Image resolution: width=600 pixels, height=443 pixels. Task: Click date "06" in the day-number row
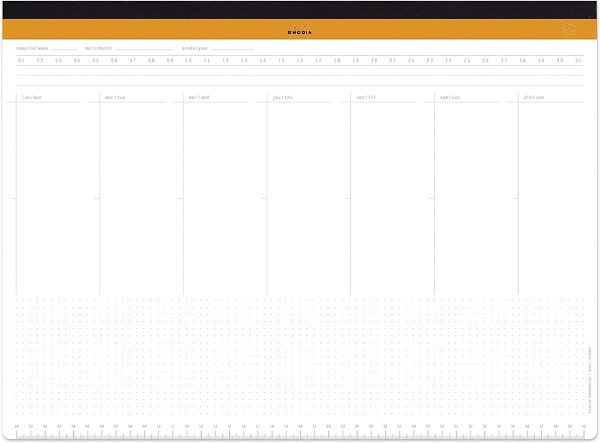pos(114,60)
